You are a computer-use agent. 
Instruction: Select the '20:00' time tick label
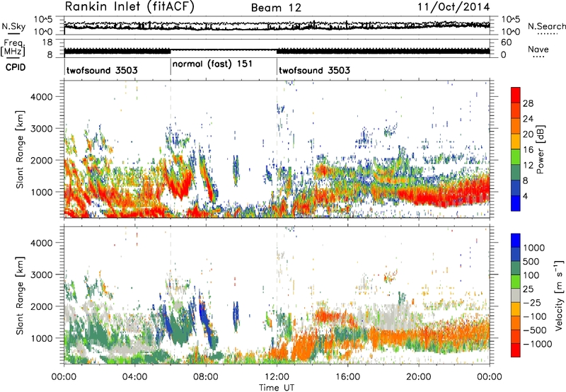418,377
